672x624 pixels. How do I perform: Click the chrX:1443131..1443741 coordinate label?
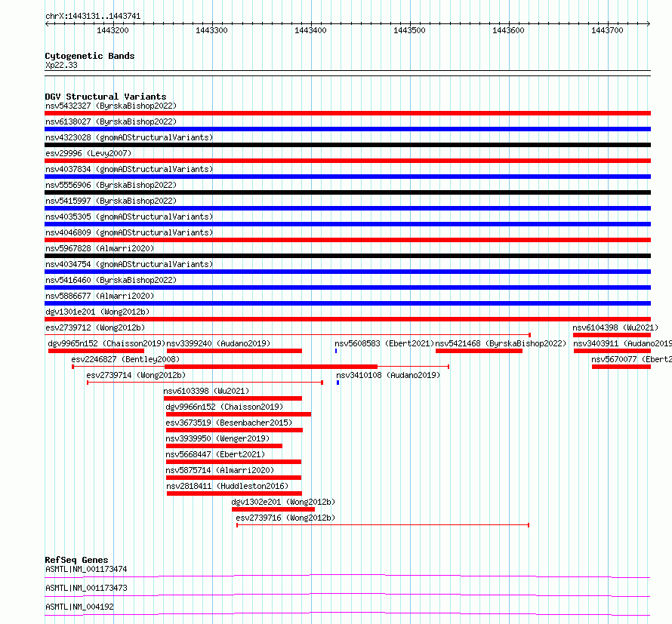[x=93, y=17]
